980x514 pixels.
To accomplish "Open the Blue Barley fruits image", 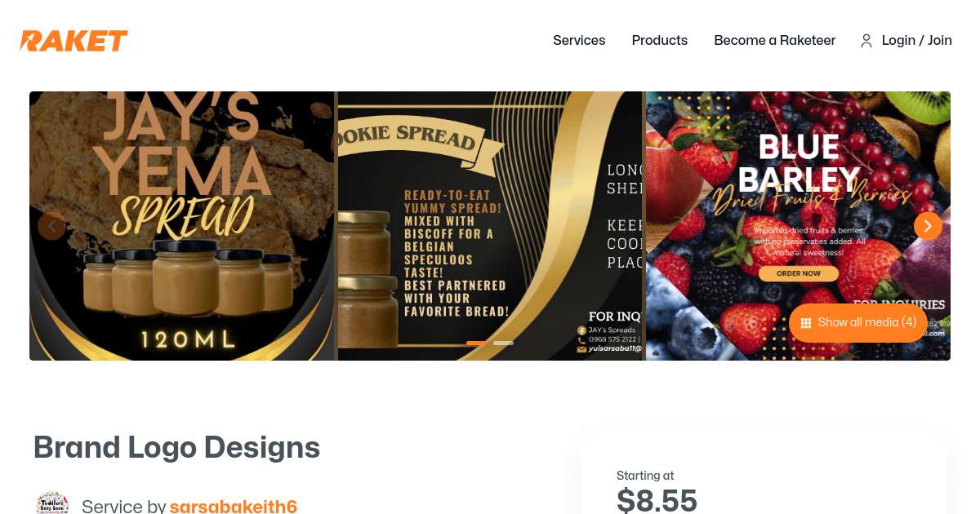I will (x=798, y=226).
